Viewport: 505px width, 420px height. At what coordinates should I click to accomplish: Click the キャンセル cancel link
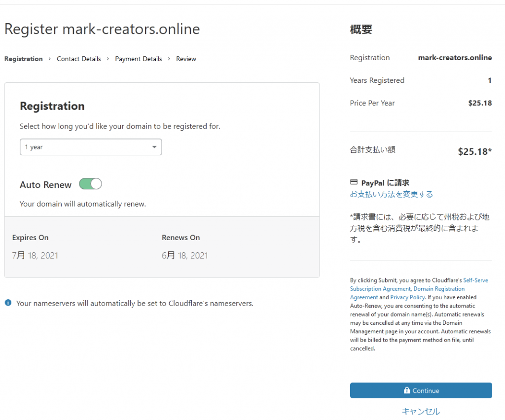point(421,411)
